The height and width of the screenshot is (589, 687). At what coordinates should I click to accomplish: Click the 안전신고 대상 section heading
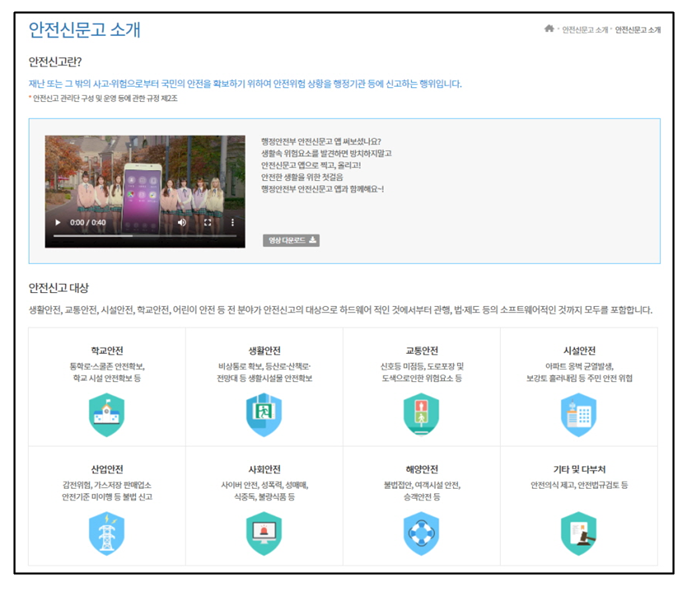pos(59,288)
